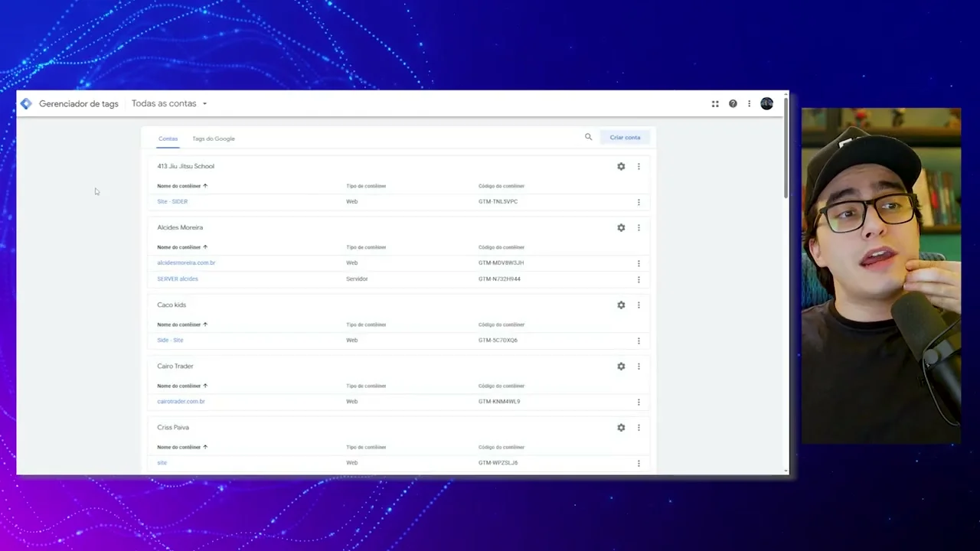Click the Alcides Moreira account name
Viewport: 980px width, 551px height.
(180, 227)
